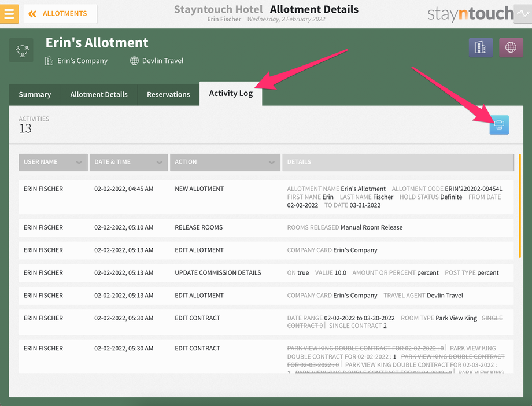532x406 pixels.
Task: Select the RELEASE ROOMS action entry
Action: (199, 227)
